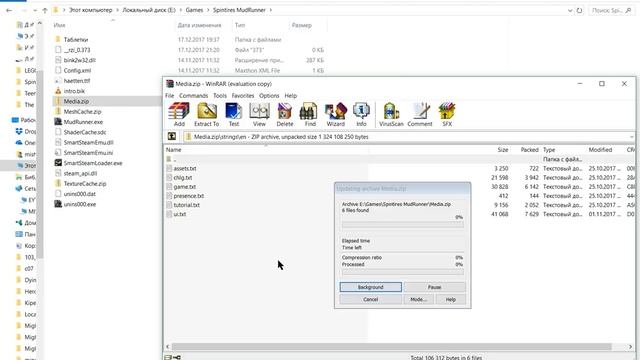The height and width of the screenshot is (360, 640).
Task: Click the WinRAR horizontal scrollbar
Action: pyautogui.click(x=391, y=347)
